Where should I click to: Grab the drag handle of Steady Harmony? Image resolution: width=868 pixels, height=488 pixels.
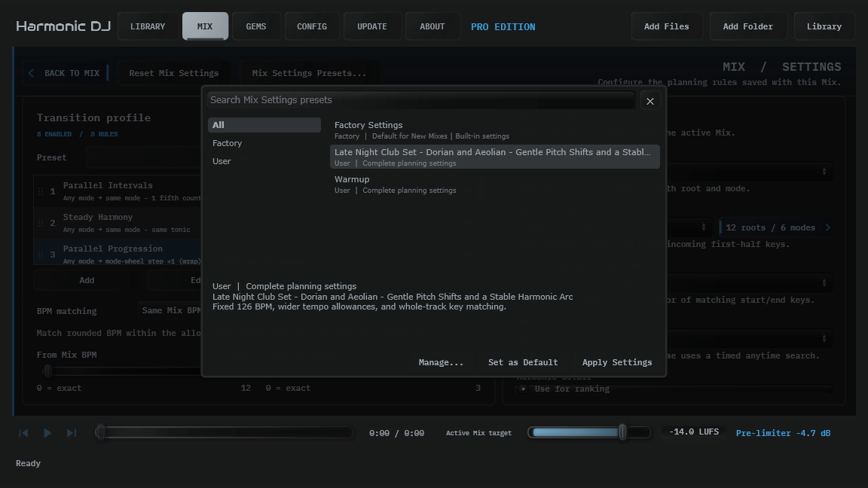41,223
